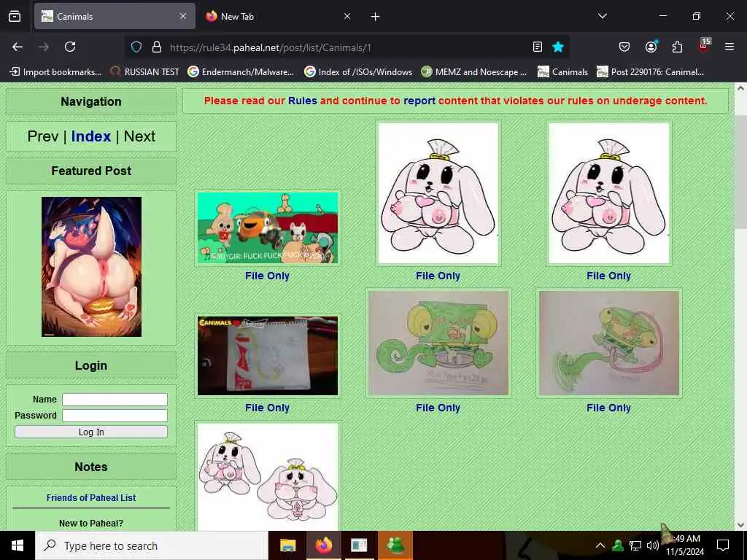
Task: Reload the current page
Action: (70, 47)
